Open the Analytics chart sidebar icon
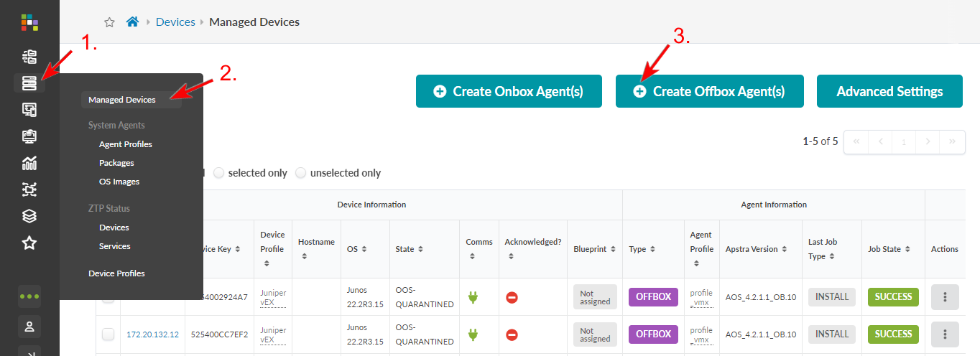Image resolution: width=980 pixels, height=356 pixels. tap(29, 163)
